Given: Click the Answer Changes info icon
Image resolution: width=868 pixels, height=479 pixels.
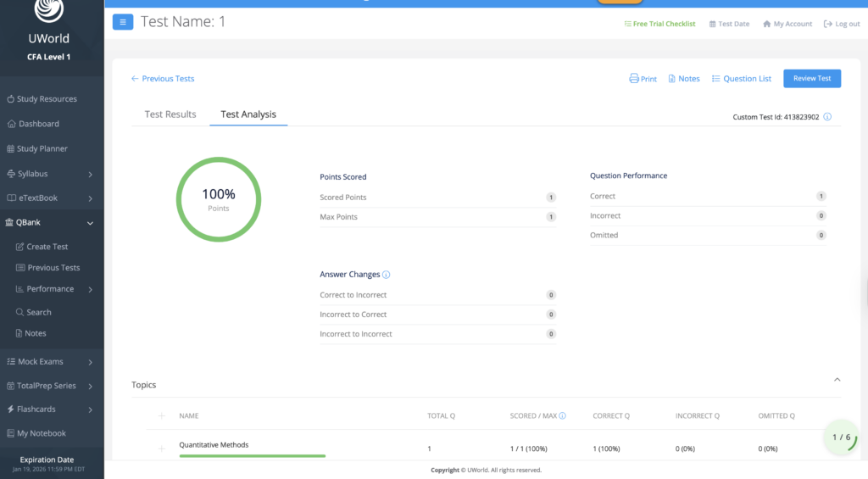Looking at the screenshot, I should pyautogui.click(x=387, y=275).
